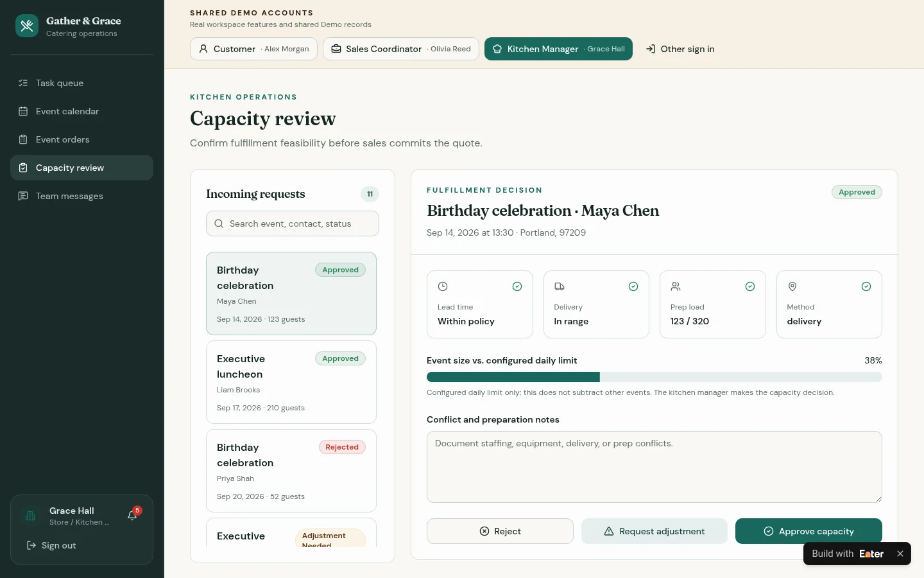Approve capacity for this event
Image resolution: width=924 pixels, height=578 pixels.
tap(809, 531)
